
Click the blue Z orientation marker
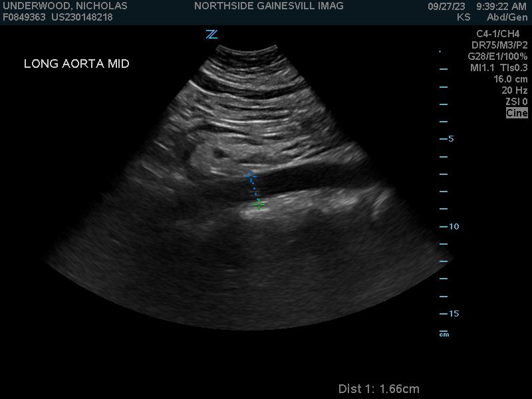coord(211,35)
